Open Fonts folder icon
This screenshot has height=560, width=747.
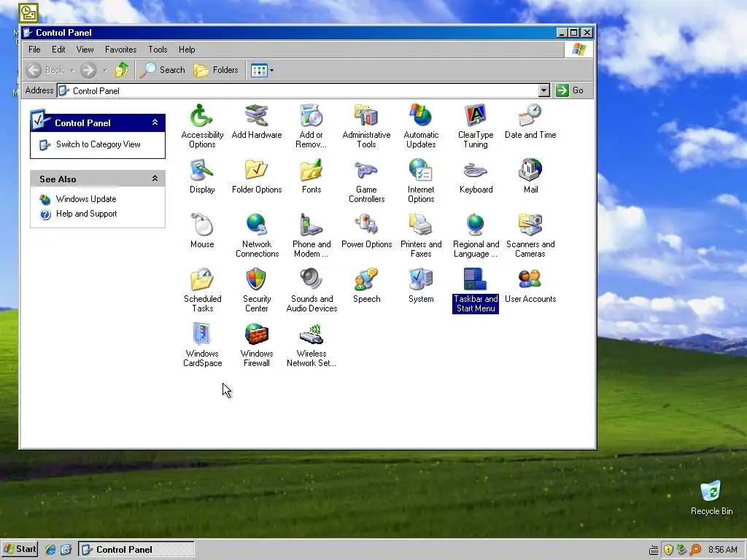[x=311, y=171]
